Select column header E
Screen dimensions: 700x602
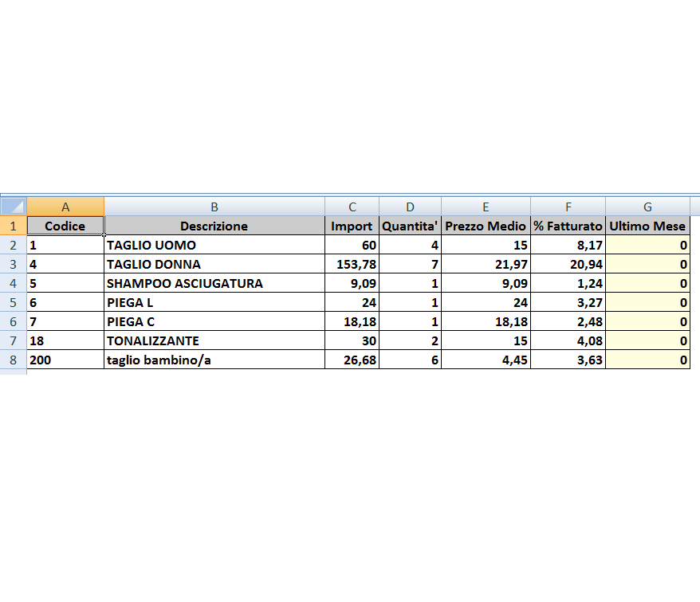(x=485, y=206)
